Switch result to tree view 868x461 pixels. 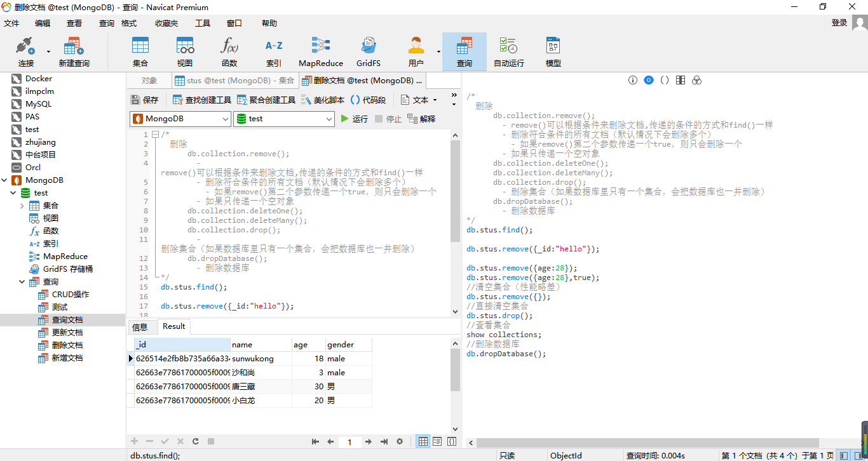click(437, 441)
